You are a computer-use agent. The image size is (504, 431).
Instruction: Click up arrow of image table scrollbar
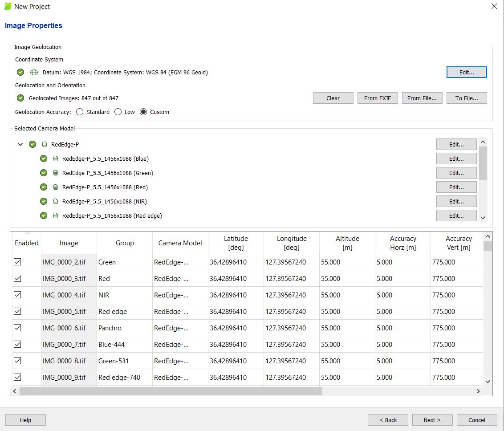tap(488, 236)
